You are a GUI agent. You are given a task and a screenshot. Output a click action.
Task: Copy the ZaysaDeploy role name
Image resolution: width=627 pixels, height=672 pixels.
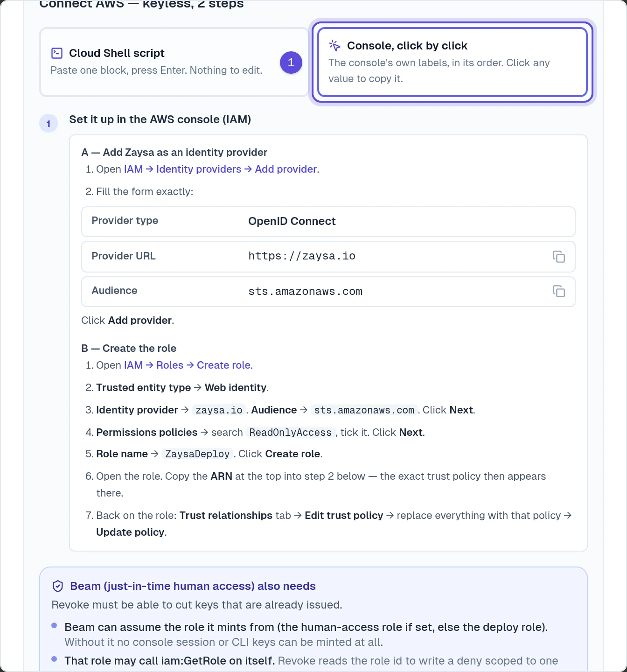197,454
